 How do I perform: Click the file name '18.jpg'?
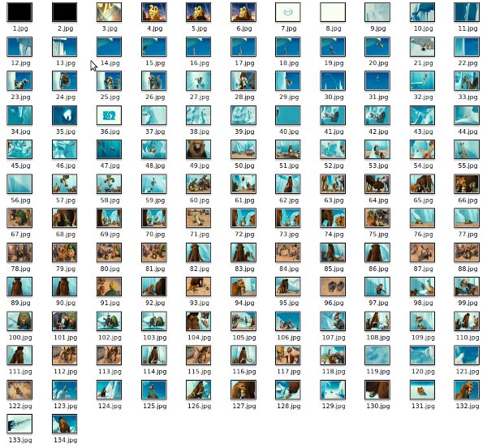point(289,63)
